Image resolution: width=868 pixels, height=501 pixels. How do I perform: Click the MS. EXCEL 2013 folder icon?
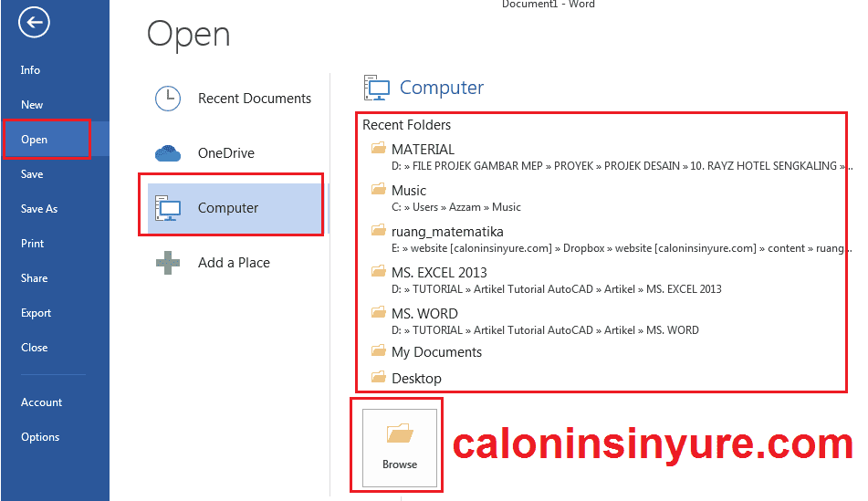[379, 271]
